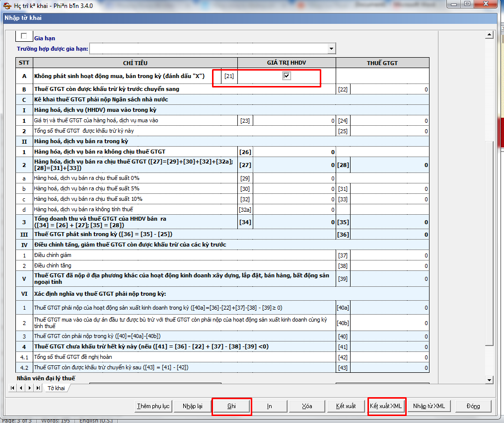Select the Tờ khai sheet tab

pyautogui.click(x=56, y=388)
